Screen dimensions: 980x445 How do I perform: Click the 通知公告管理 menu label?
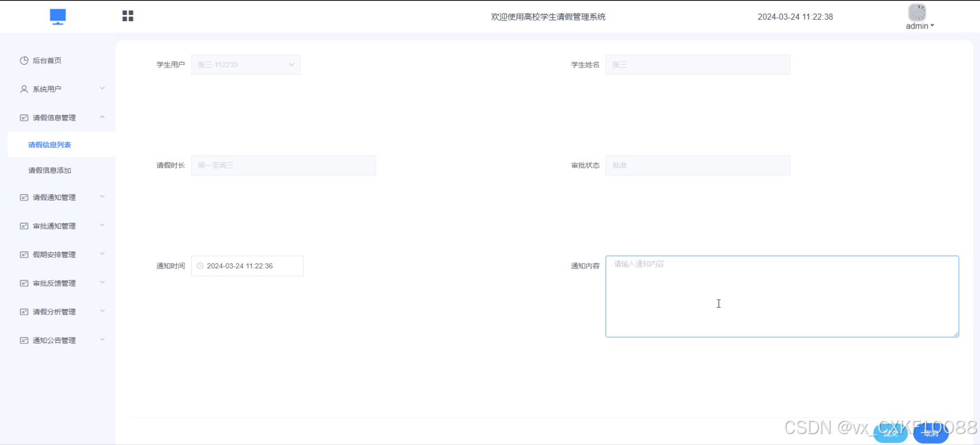pyautogui.click(x=54, y=340)
